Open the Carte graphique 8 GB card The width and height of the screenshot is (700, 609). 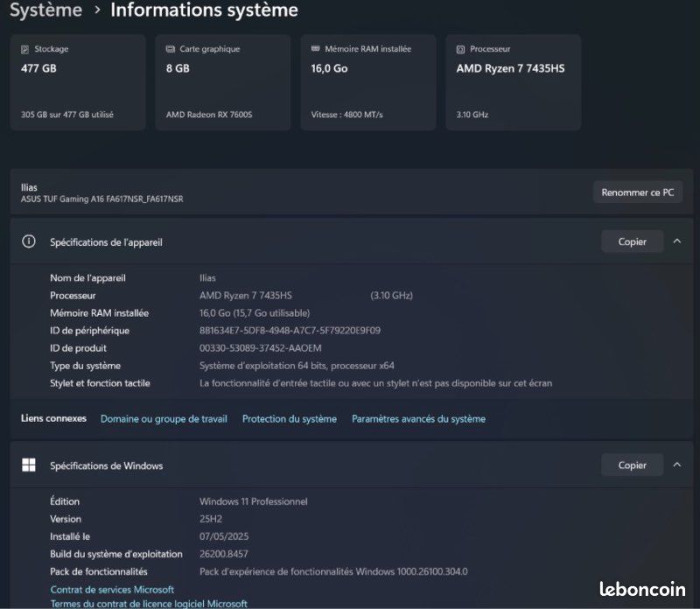(x=223, y=82)
